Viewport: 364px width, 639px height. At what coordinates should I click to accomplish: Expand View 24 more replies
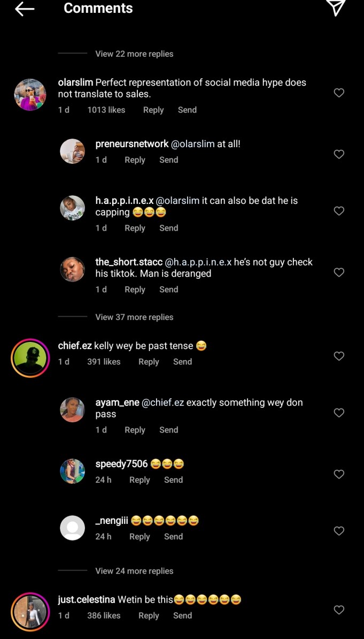pos(134,570)
